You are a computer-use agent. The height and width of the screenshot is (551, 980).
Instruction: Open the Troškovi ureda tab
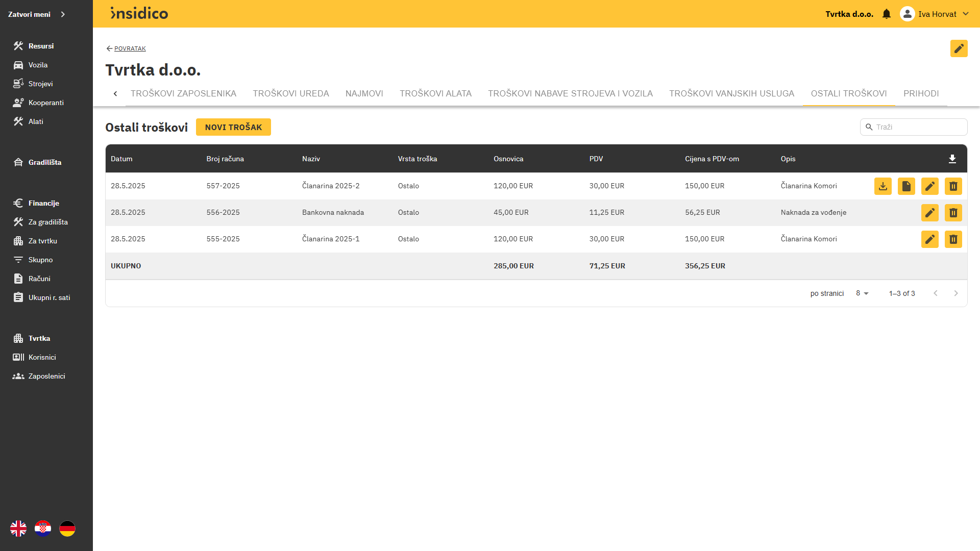pos(290,93)
